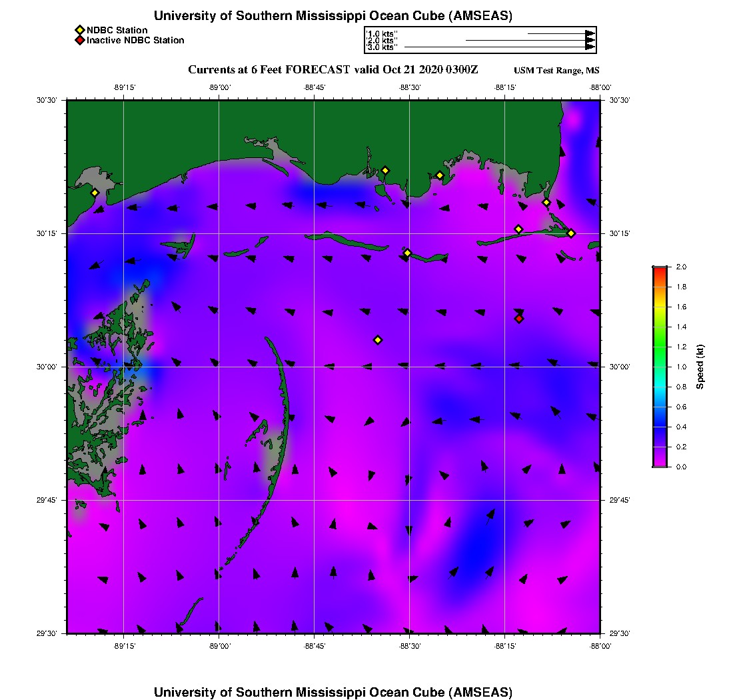Click the red Inactive NDBC Station legend diamond
Image resolution: width=733 pixels, height=700 pixels.
[x=79, y=40]
